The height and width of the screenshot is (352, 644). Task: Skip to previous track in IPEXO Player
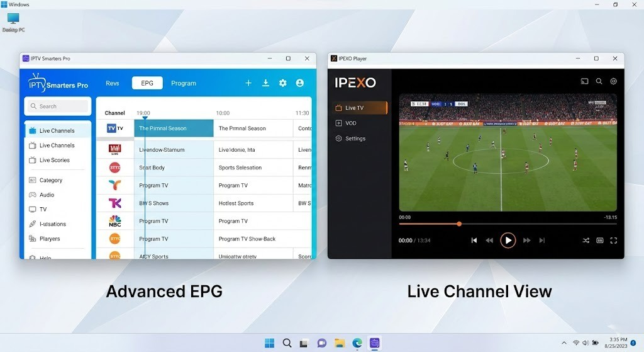click(474, 240)
